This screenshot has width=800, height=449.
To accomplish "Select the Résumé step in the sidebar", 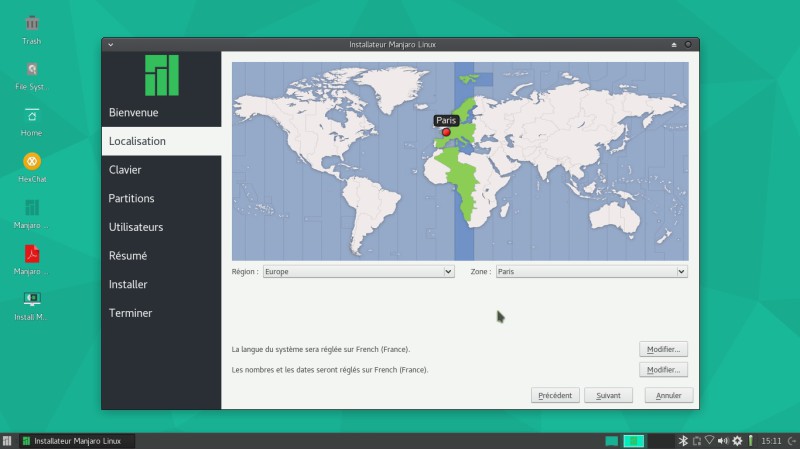I will (x=161, y=256).
